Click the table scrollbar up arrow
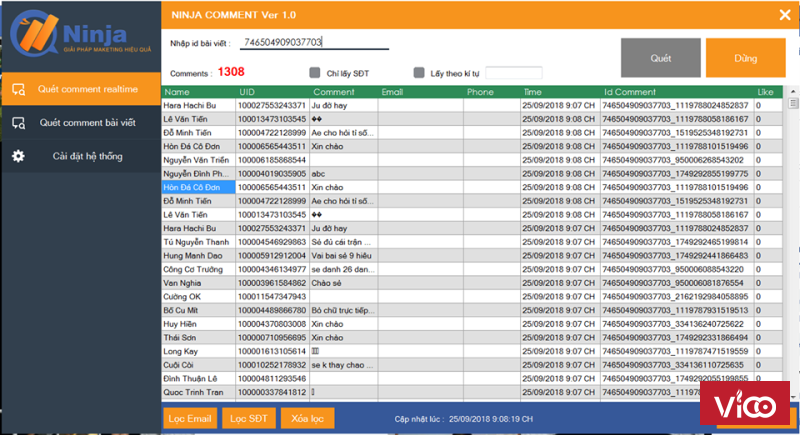The height and width of the screenshot is (435, 800). point(793,92)
